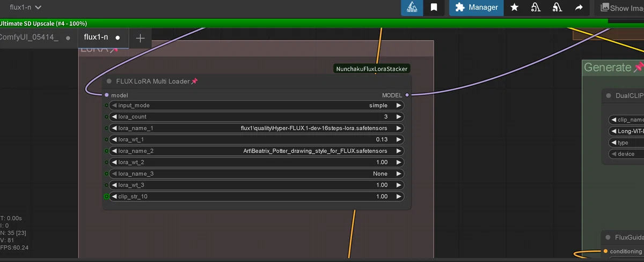
Task: Open the flux1-n workflow dropdown at top left
Action: (26, 8)
